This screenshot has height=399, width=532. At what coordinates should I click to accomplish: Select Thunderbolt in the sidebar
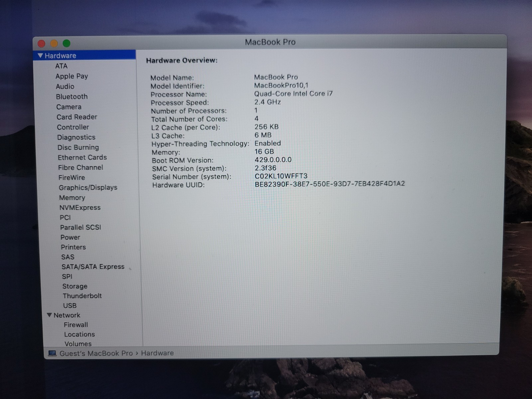[x=82, y=296]
